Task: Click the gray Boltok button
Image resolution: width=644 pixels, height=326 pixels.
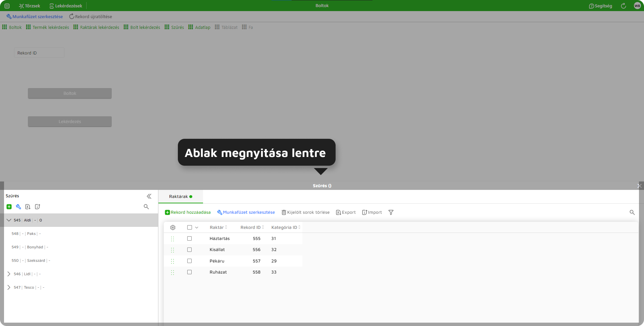Action: pyautogui.click(x=70, y=93)
